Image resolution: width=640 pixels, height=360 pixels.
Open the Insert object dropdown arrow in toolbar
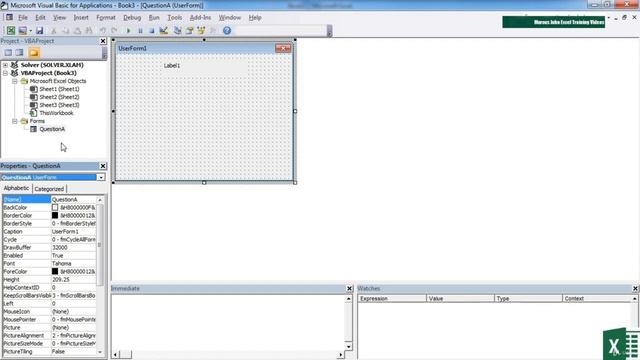(30, 31)
